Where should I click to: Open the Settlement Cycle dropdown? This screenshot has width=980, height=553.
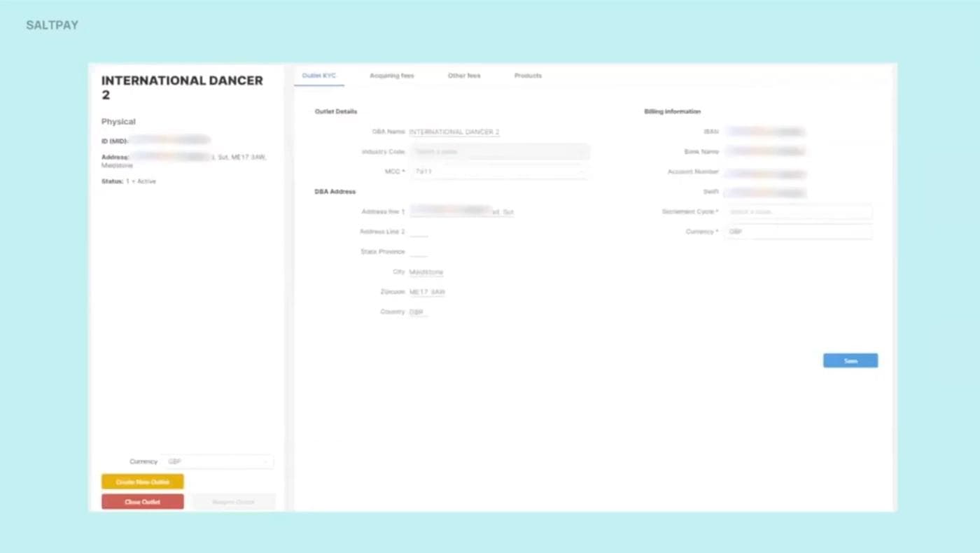pos(797,211)
